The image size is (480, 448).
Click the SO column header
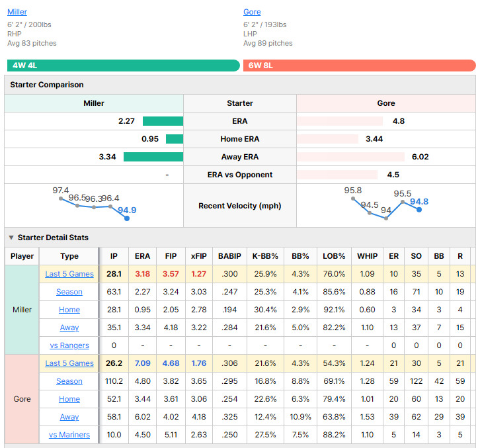coord(417,256)
